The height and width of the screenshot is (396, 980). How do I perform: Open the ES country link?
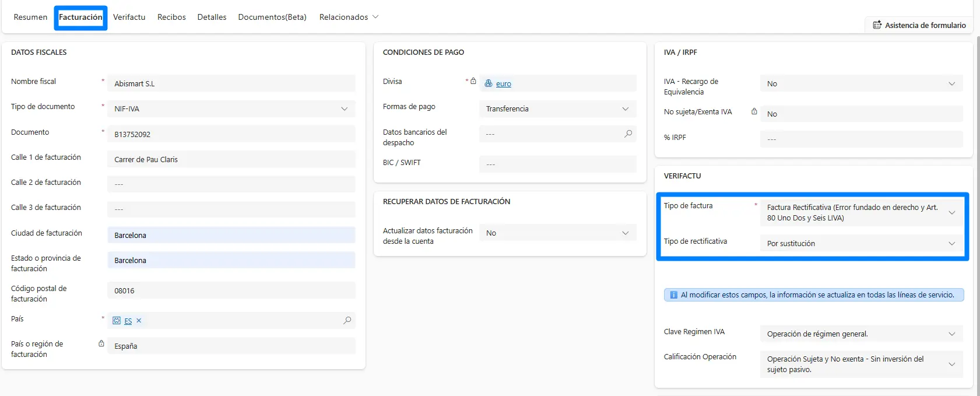click(128, 321)
